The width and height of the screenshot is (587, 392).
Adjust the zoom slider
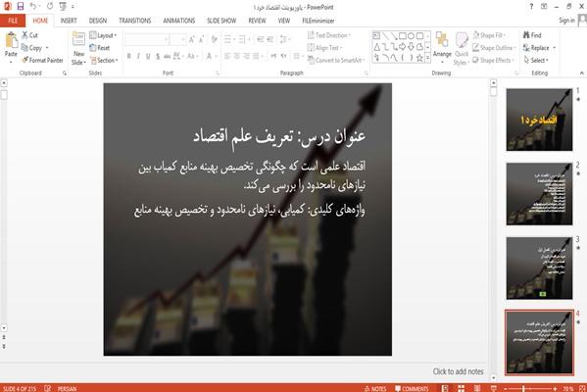point(522,389)
